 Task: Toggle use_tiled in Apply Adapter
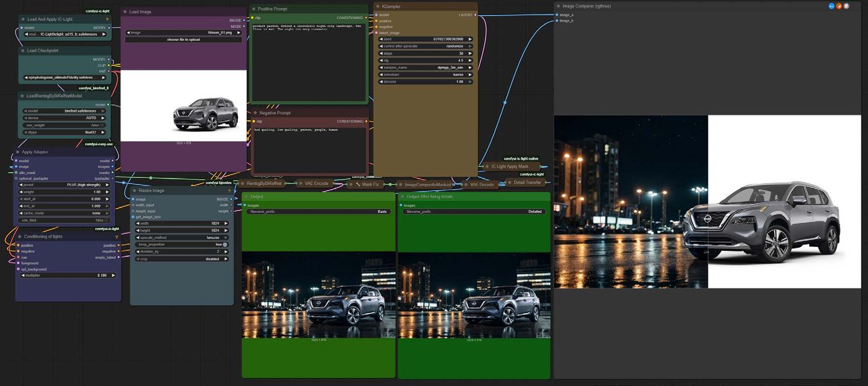tap(64, 220)
